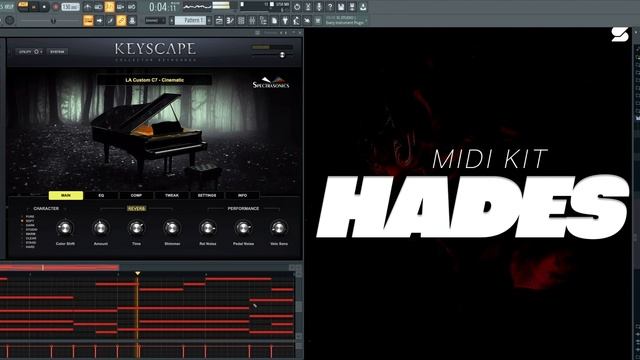Click the SYSTEM button in Keyscape

click(57, 52)
